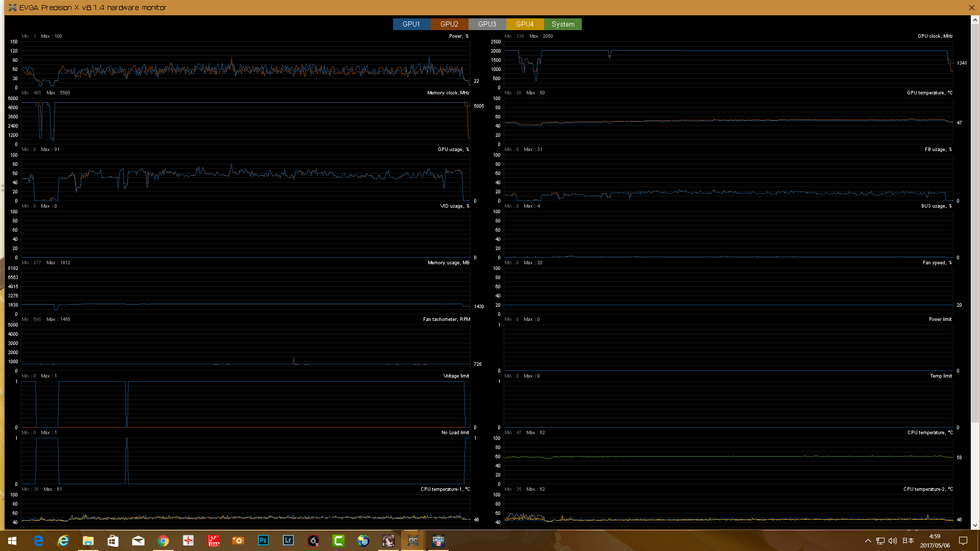Click the 'GPU usage, %' graph label
The image size is (980, 551).
tap(453, 149)
